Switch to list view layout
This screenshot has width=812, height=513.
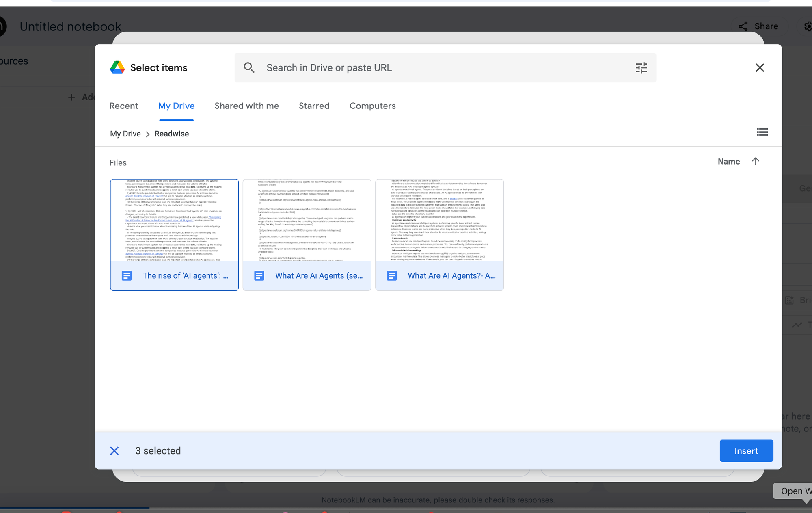[x=762, y=132]
